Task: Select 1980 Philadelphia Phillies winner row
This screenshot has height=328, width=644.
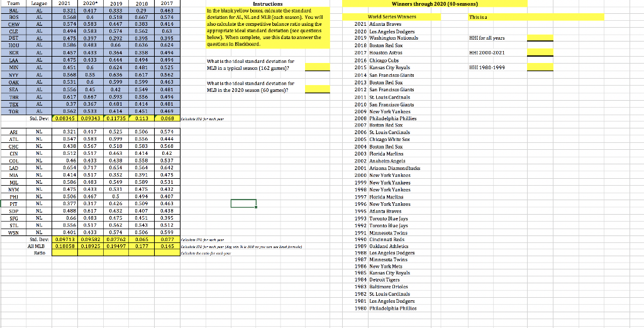Action: point(392,308)
